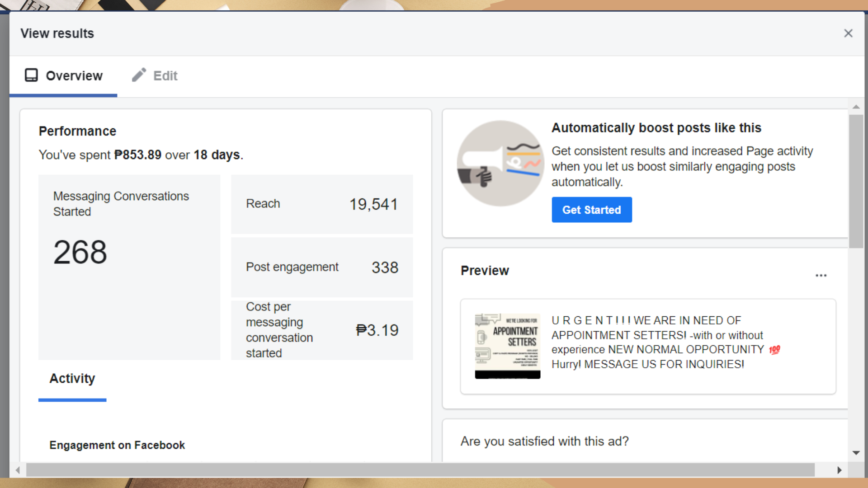Click the megaphone boost illustration
The width and height of the screenshot is (868, 488).
point(500,164)
